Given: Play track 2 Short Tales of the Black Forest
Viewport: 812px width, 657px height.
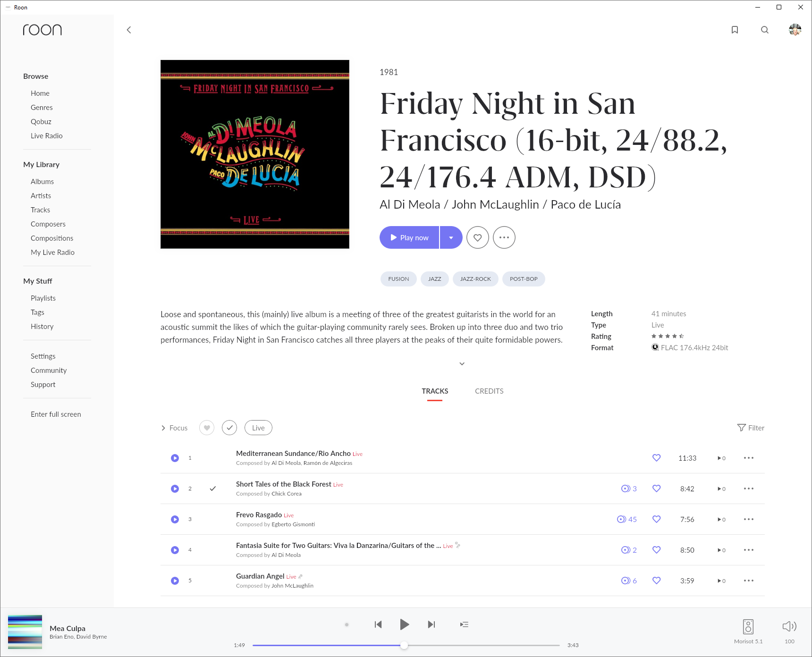Looking at the screenshot, I should pos(175,489).
